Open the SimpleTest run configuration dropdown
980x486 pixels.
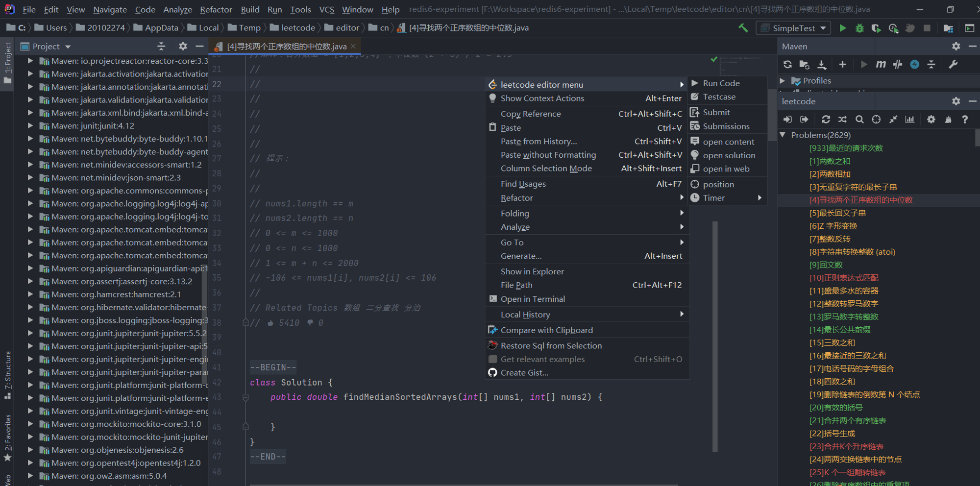(793, 28)
